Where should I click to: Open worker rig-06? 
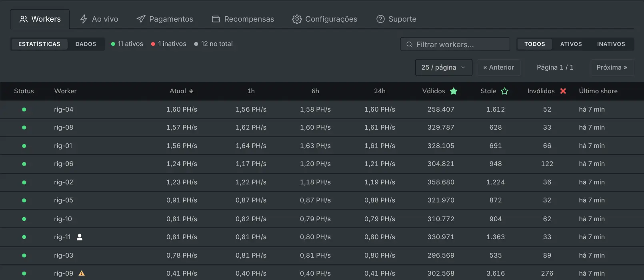pos(64,164)
